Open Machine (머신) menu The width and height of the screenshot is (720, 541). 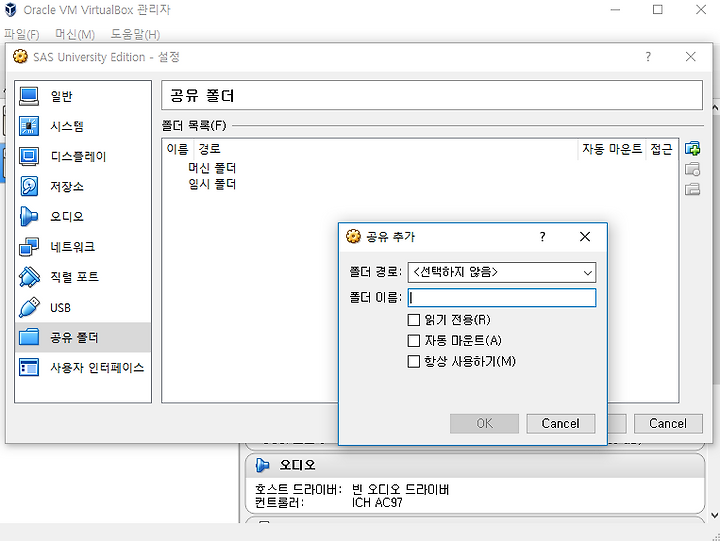tap(75, 34)
